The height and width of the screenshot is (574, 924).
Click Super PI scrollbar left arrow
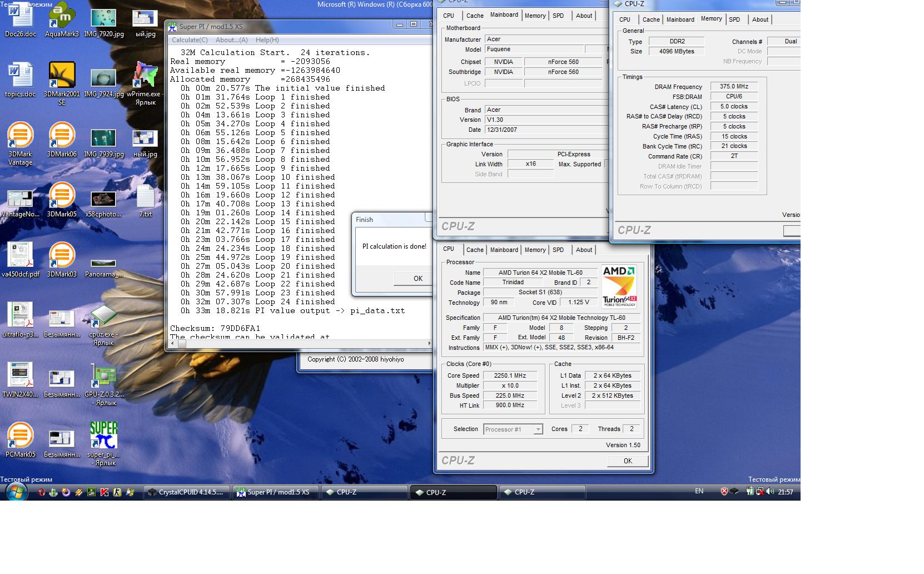[173, 344]
